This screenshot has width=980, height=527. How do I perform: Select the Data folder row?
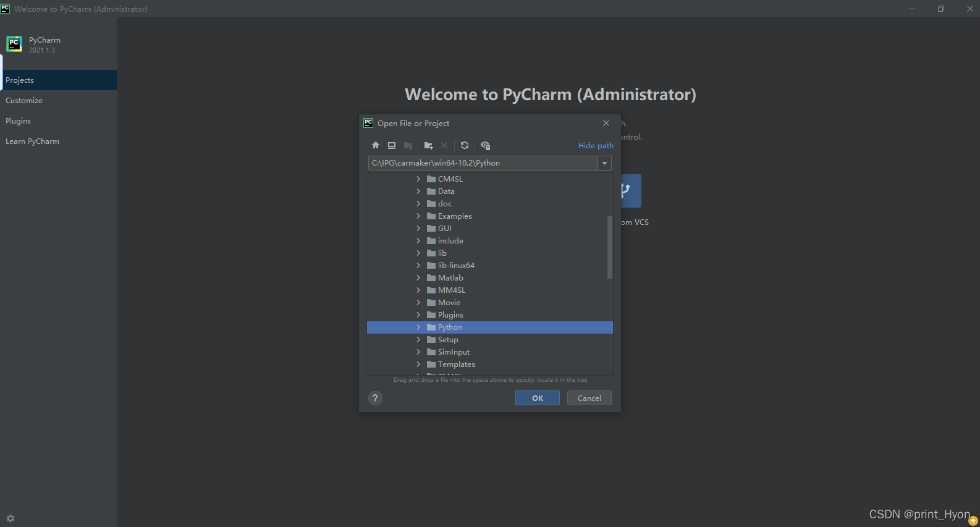490,192
